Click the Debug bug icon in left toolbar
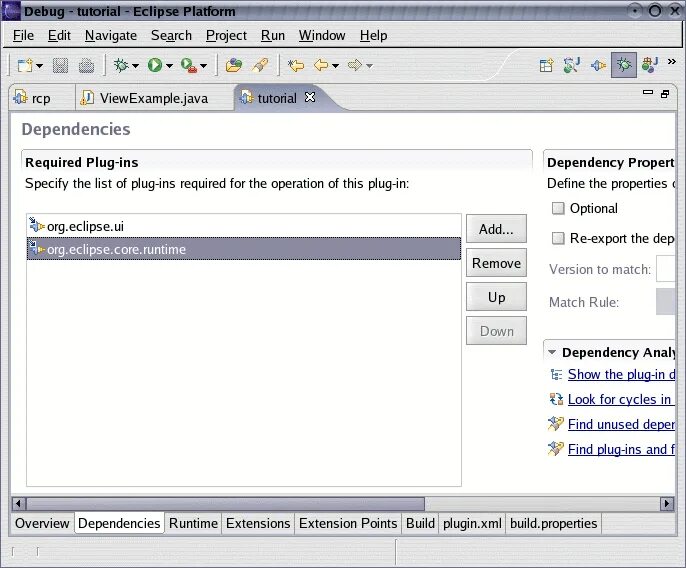Viewport: 686px width, 568px height. pos(121,66)
